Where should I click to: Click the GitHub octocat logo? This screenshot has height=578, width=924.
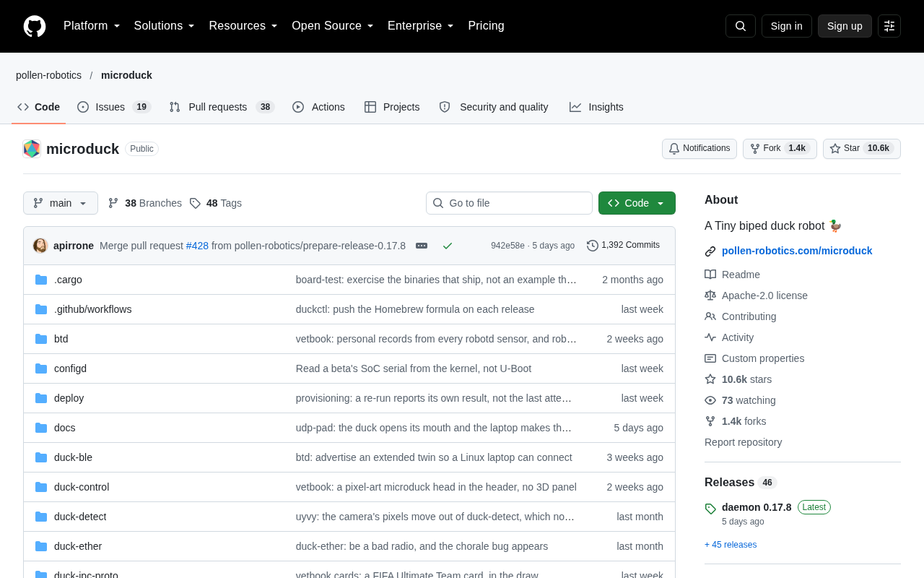tap(35, 26)
